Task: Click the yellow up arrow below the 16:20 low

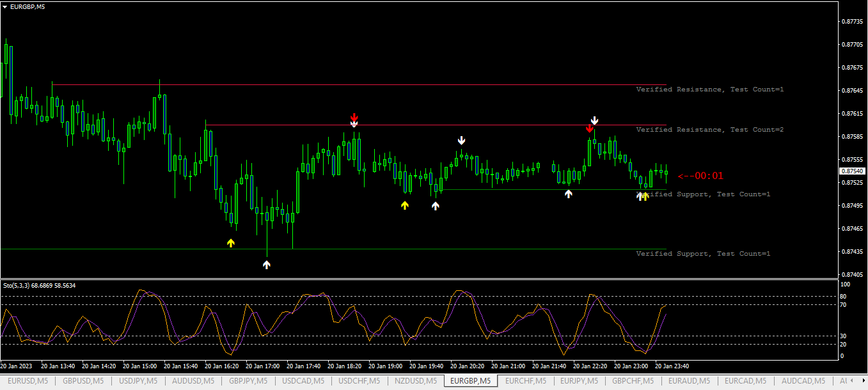Action: [231, 243]
